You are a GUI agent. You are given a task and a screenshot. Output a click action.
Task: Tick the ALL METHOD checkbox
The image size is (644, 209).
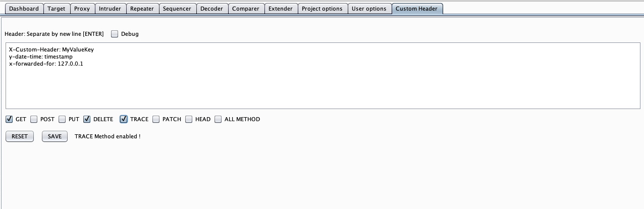pyautogui.click(x=218, y=119)
